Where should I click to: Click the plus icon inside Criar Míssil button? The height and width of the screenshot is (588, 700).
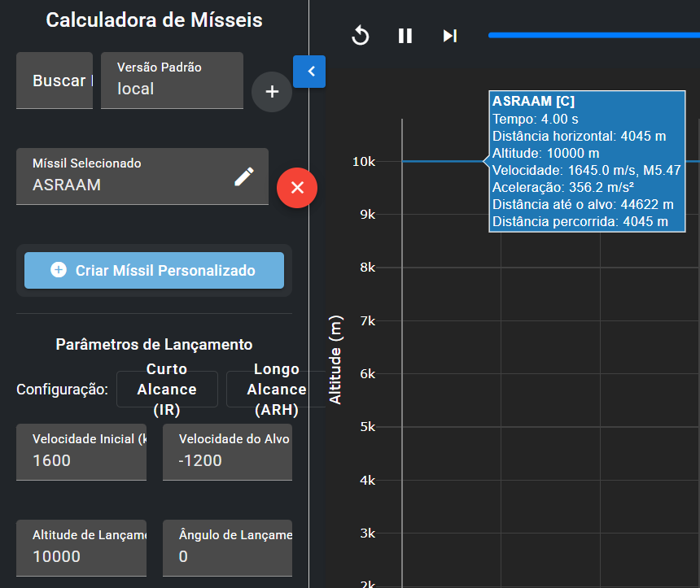tap(59, 270)
